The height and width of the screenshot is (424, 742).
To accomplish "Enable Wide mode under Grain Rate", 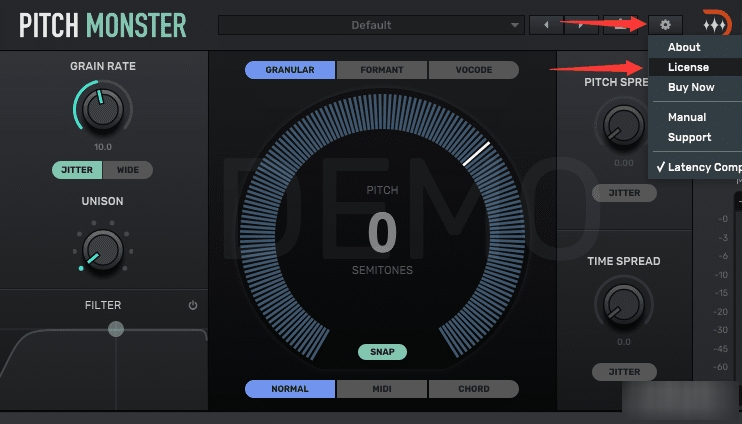I will [x=128, y=170].
